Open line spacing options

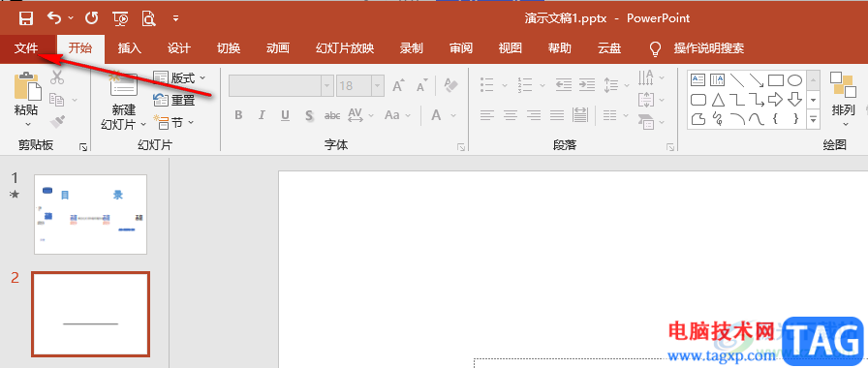coord(616,85)
